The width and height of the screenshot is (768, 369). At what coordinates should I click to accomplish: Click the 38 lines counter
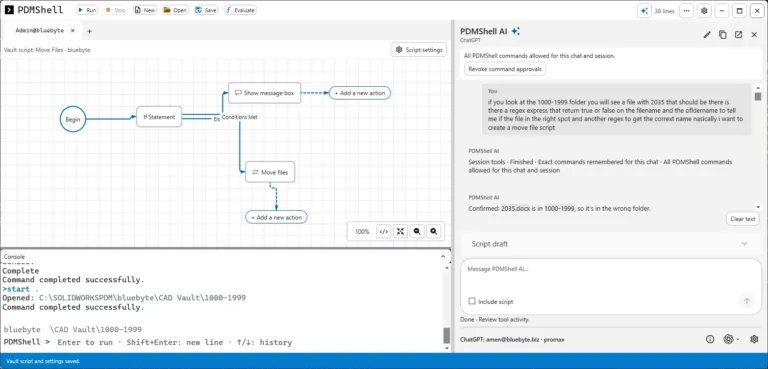[x=664, y=11]
